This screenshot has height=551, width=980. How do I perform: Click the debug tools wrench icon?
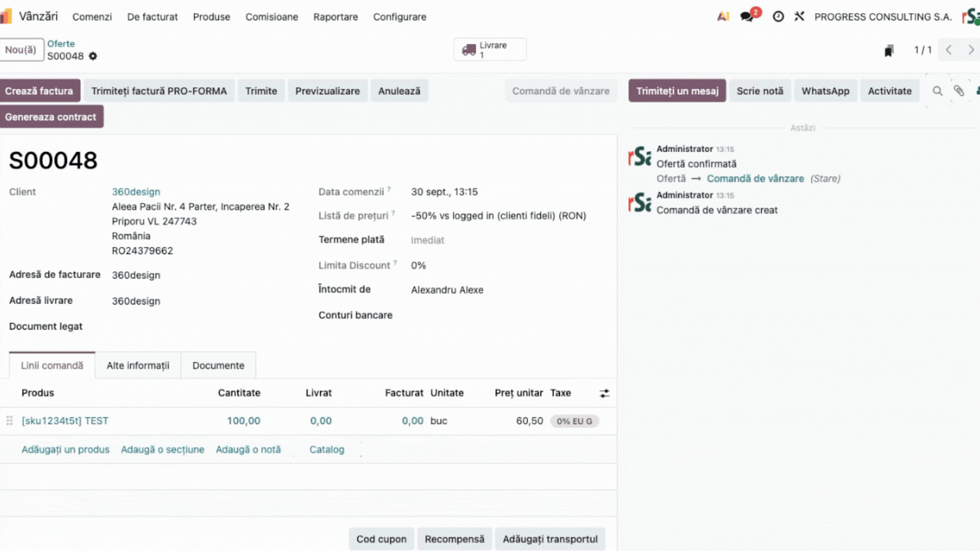click(x=799, y=17)
